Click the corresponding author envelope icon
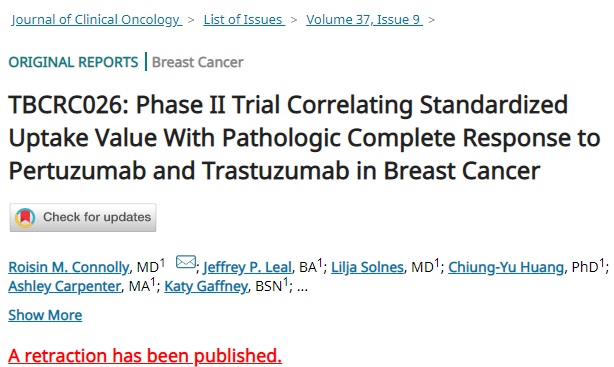614x367 pixels. pyautogui.click(x=186, y=262)
